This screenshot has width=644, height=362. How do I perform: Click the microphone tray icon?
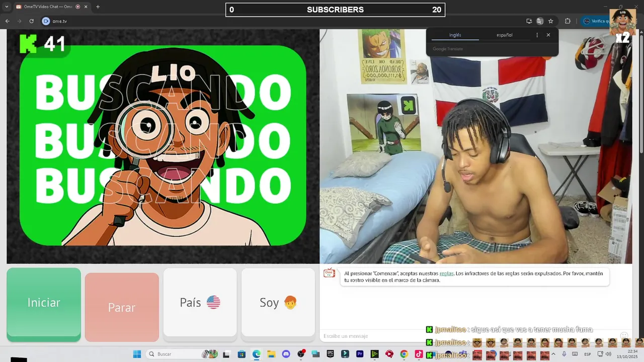[x=563, y=354]
